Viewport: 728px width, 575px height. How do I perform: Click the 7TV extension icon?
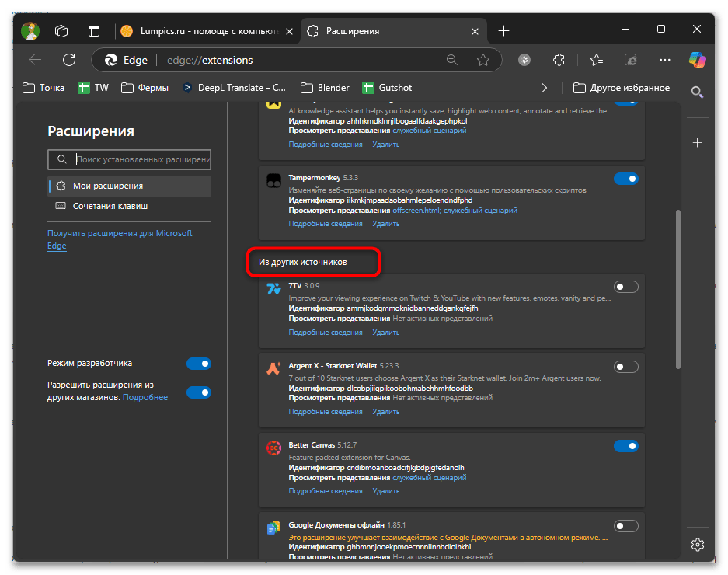(x=274, y=288)
